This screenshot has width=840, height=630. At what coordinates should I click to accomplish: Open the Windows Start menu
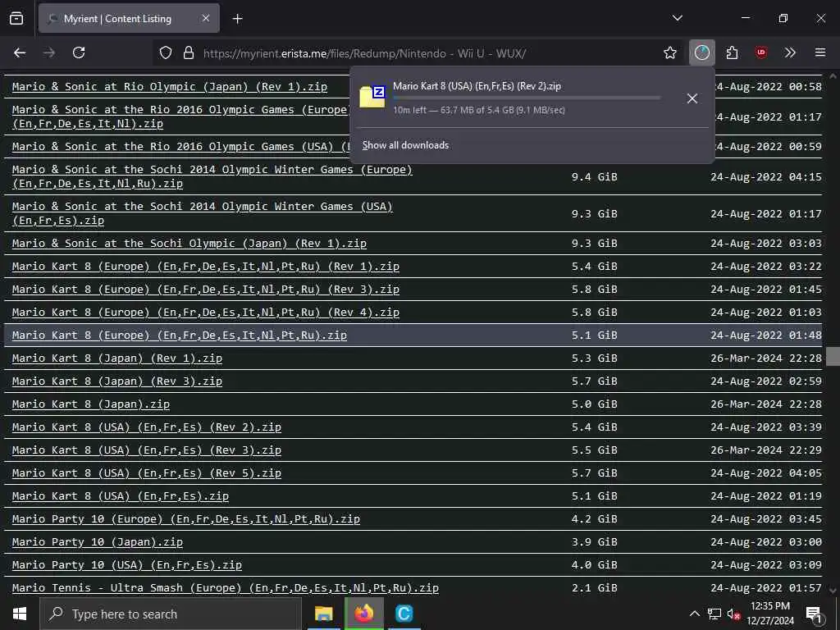(20, 614)
